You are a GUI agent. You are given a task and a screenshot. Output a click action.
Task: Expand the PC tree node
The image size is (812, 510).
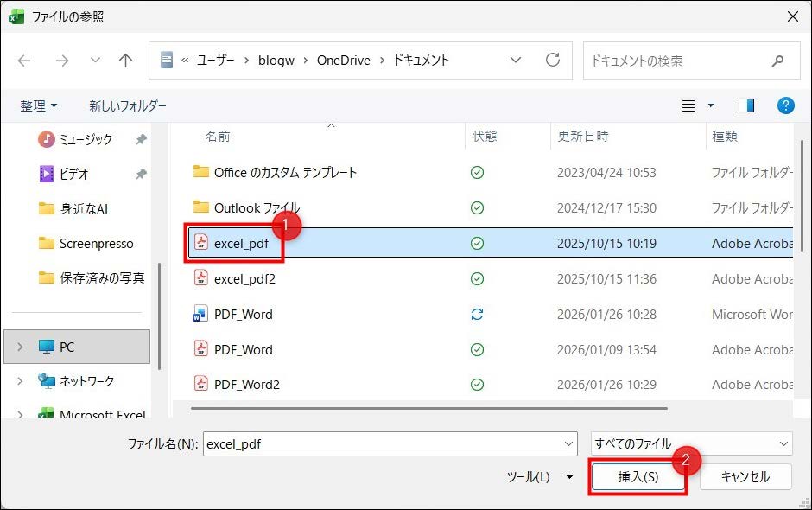pyautogui.click(x=21, y=347)
